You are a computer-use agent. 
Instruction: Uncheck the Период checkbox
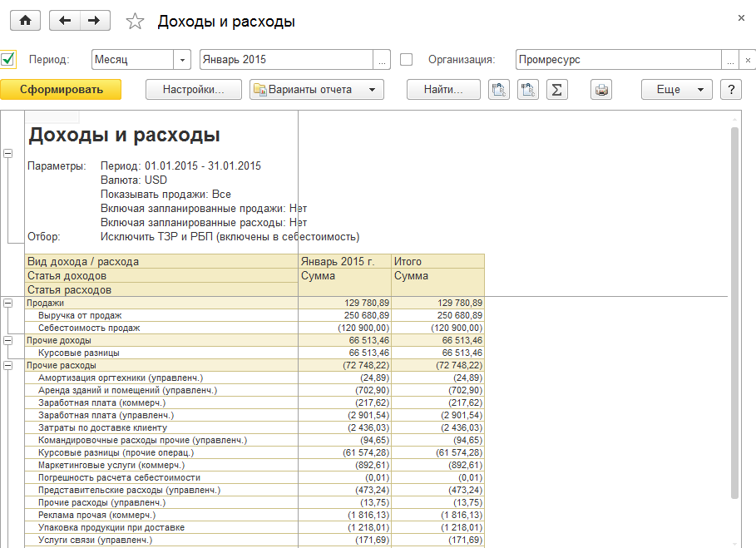(x=8, y=60)
